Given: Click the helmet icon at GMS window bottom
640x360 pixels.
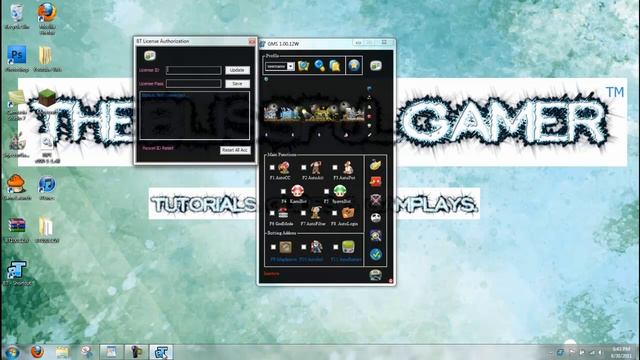Looking at the screenshot, I should point(376,275).
